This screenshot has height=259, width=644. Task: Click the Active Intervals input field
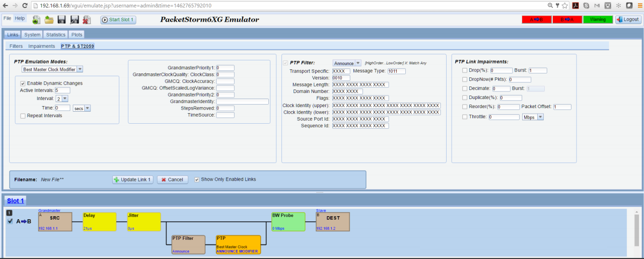pos(62,91)
